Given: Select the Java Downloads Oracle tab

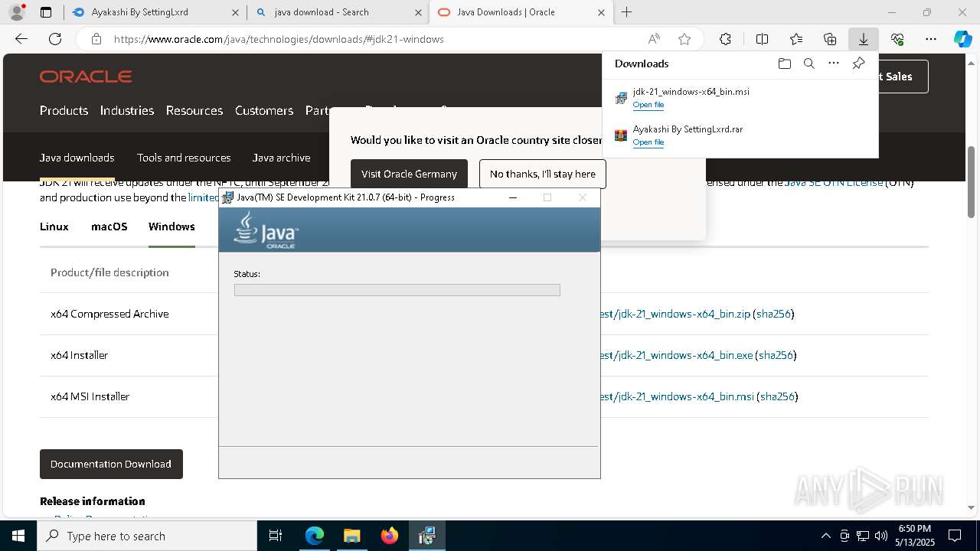Looking at the screenshot, I should 521,12.
